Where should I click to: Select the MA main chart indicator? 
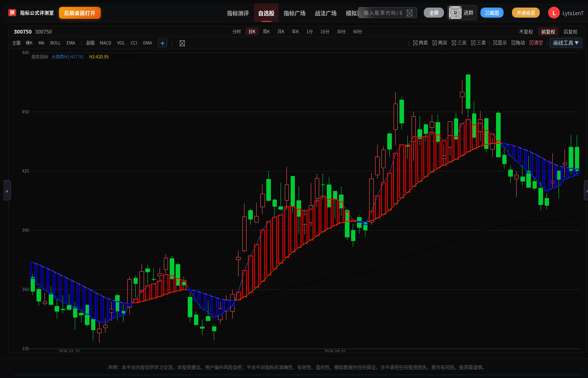click(41, 43)
